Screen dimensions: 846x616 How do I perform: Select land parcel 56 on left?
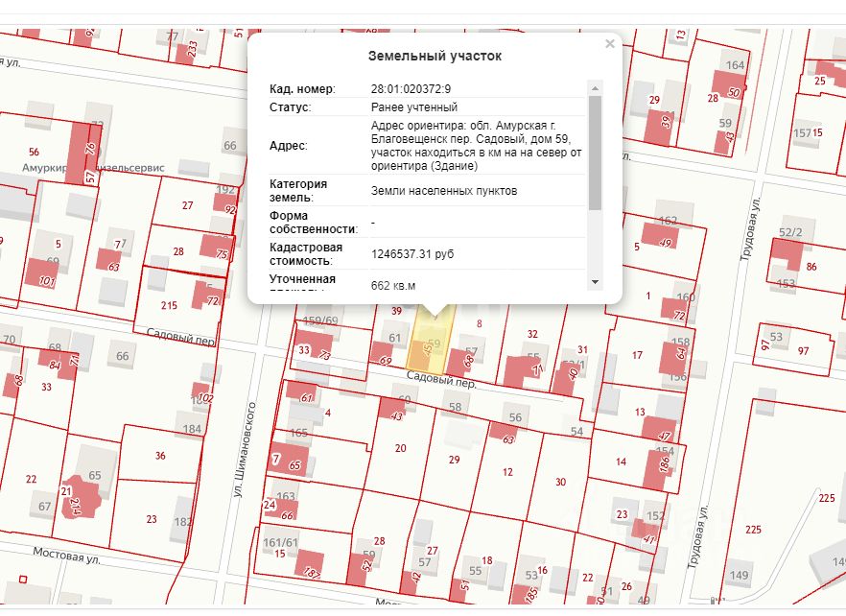[x=34, y=152]
